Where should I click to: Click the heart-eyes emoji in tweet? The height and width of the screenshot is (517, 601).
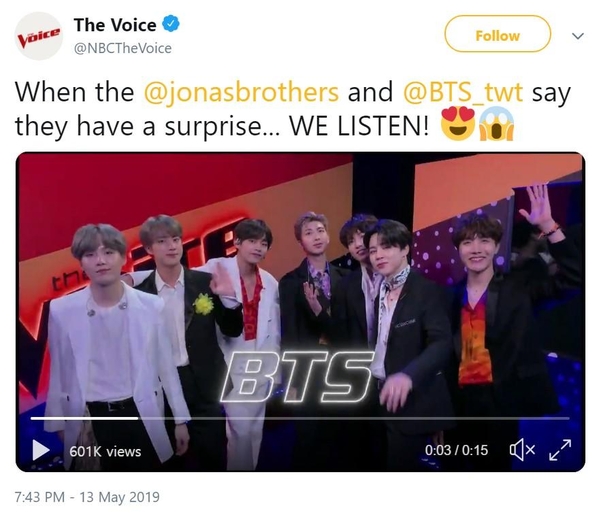(x=458, y=123)
